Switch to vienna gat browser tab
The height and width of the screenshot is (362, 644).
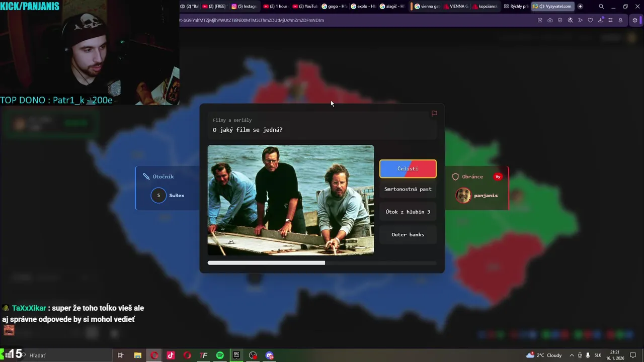point(427,7)
